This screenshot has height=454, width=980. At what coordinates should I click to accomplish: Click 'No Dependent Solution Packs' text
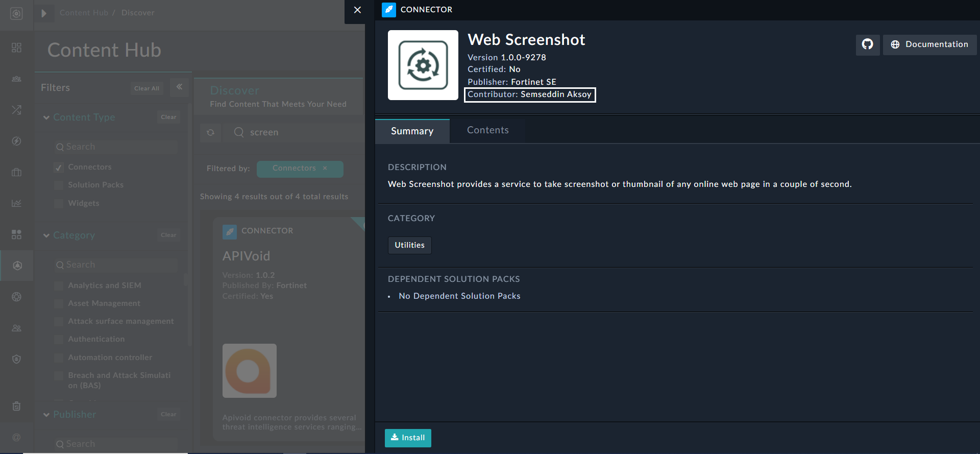[459, 296]
